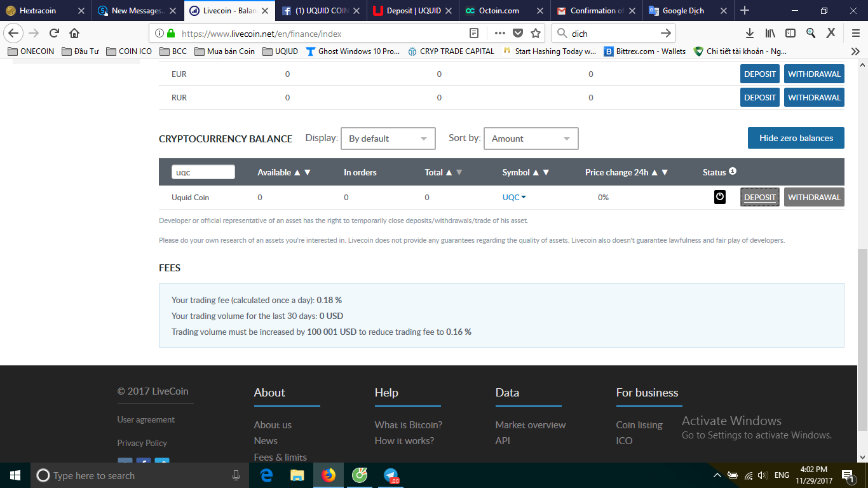868x488 pixels.
Task: Open Telegram from the taskbar
Action: (x=391, y=475)
